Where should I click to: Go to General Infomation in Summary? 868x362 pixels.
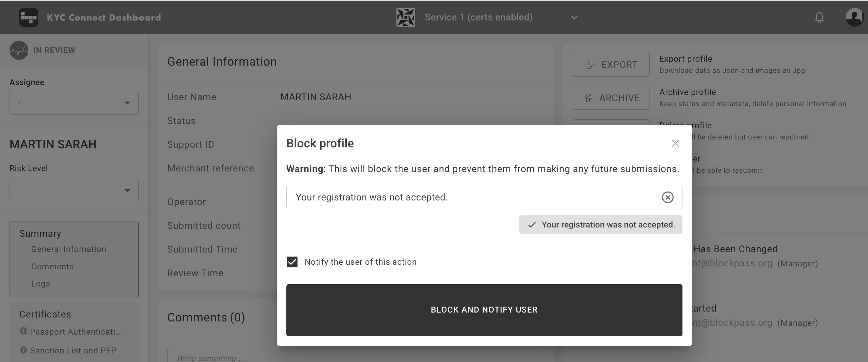click(69, 249)
